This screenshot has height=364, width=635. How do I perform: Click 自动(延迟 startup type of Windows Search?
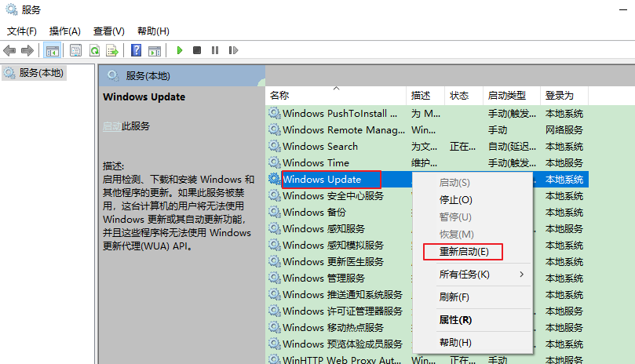pos(512,146)
